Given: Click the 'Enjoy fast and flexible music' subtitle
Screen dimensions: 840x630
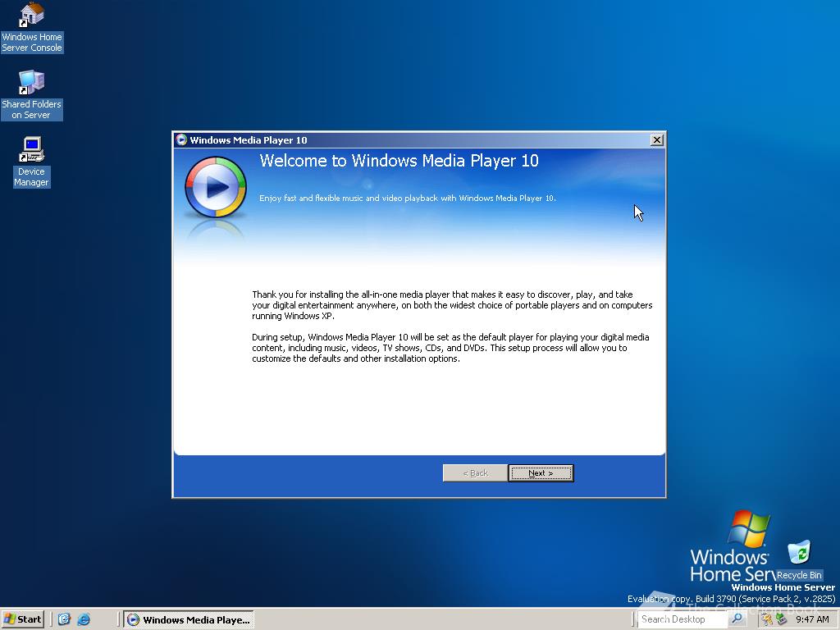Looking at the screenshot, I should (408, 199).
